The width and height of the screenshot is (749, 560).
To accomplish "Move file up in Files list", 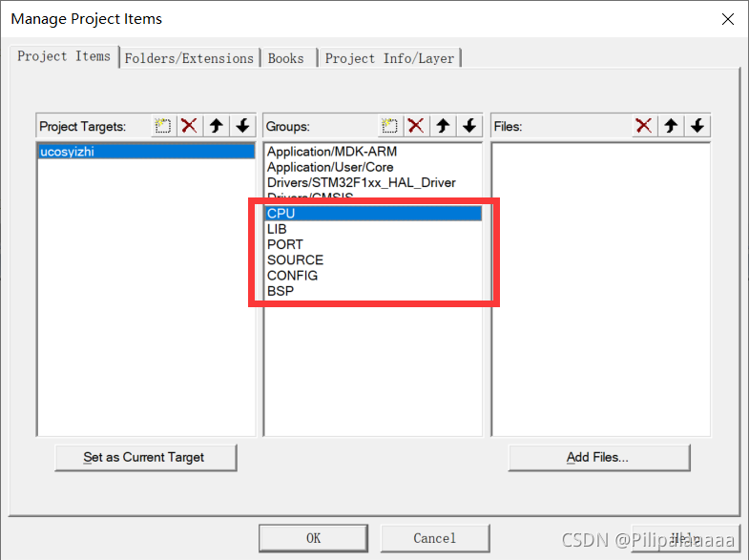I will point(671,126).
